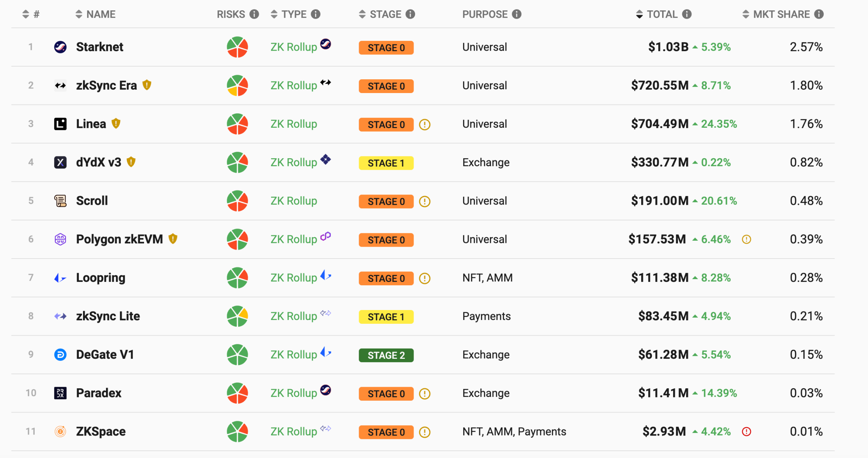Click DeGate V1's ZK Rollup provider icon
Screen dimensions: 868x458
[x=326, y=351]
